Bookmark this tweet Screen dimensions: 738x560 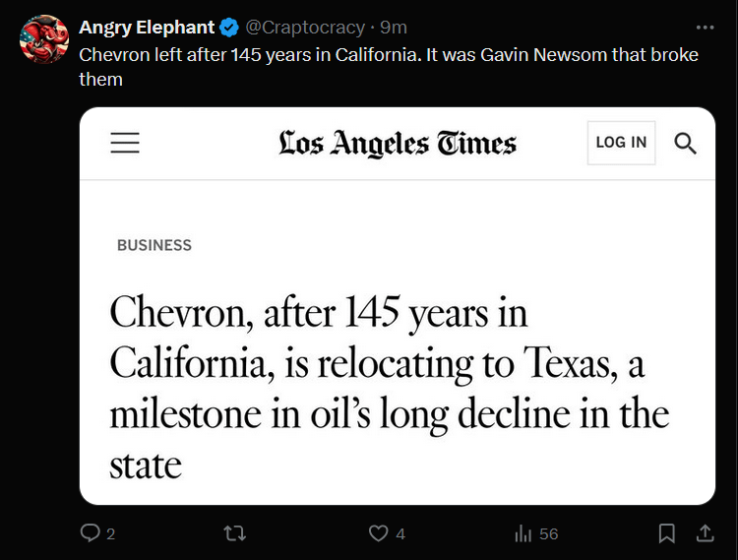[x=666, y=533]
